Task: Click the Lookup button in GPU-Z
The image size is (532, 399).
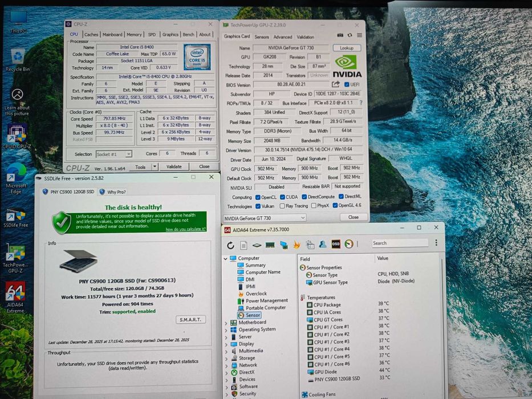Action: [347, 48]
